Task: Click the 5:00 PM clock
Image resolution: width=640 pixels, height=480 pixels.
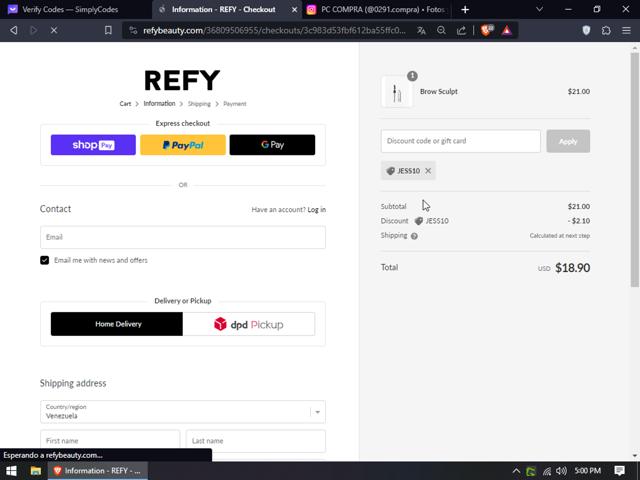Action: (588, 471)
